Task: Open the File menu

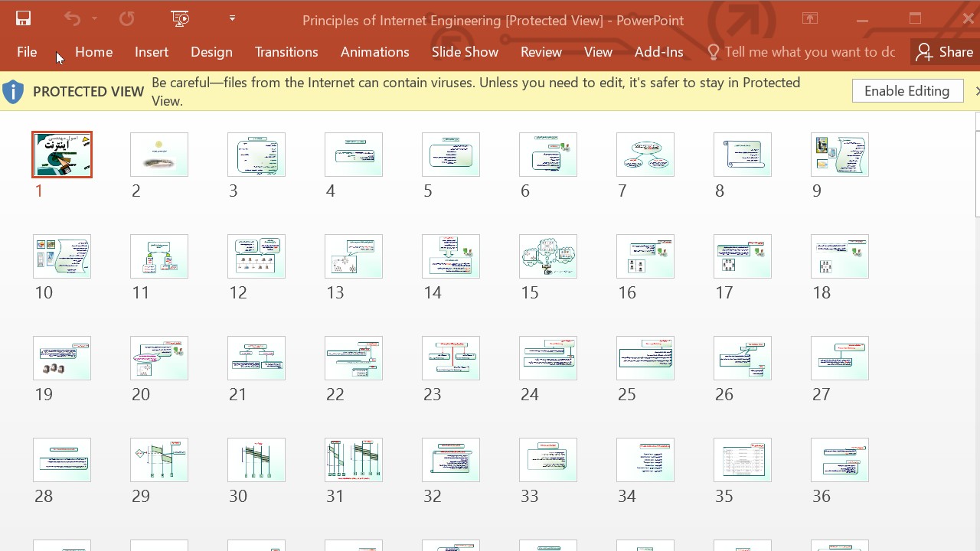Action: [x=27, y=52]
